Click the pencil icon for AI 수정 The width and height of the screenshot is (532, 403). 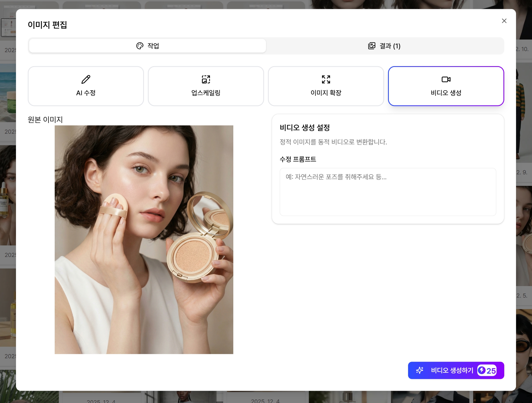pyautogui.click(x=86, y=79)
